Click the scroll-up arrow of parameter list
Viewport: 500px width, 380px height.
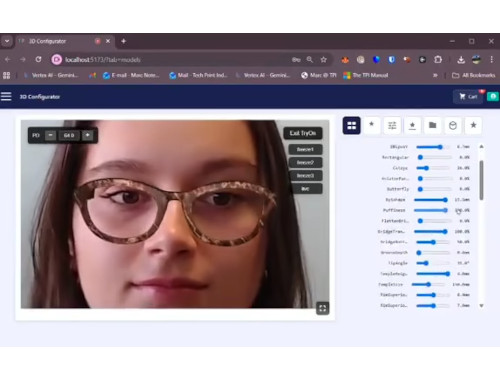(x=481, y=146)
